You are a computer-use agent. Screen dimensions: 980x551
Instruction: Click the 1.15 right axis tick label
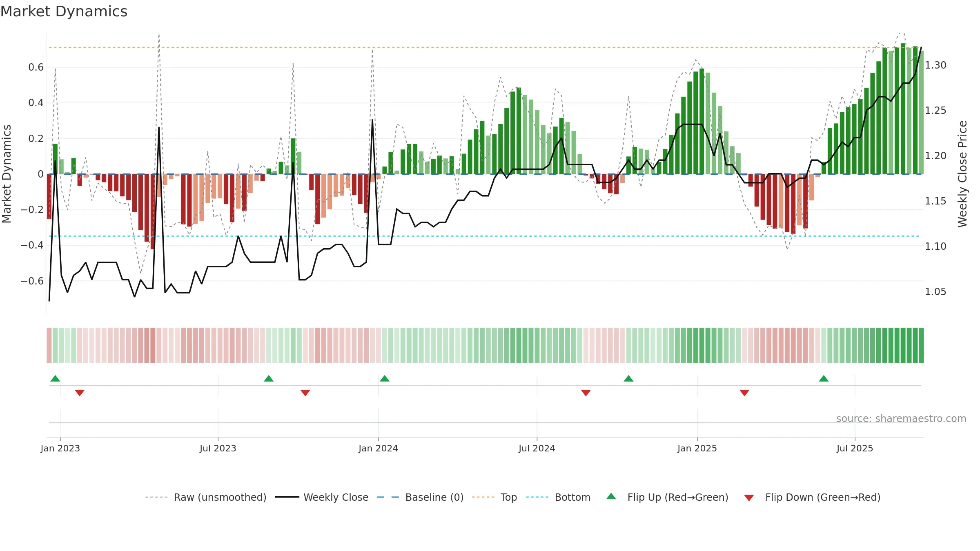[935, 201]
